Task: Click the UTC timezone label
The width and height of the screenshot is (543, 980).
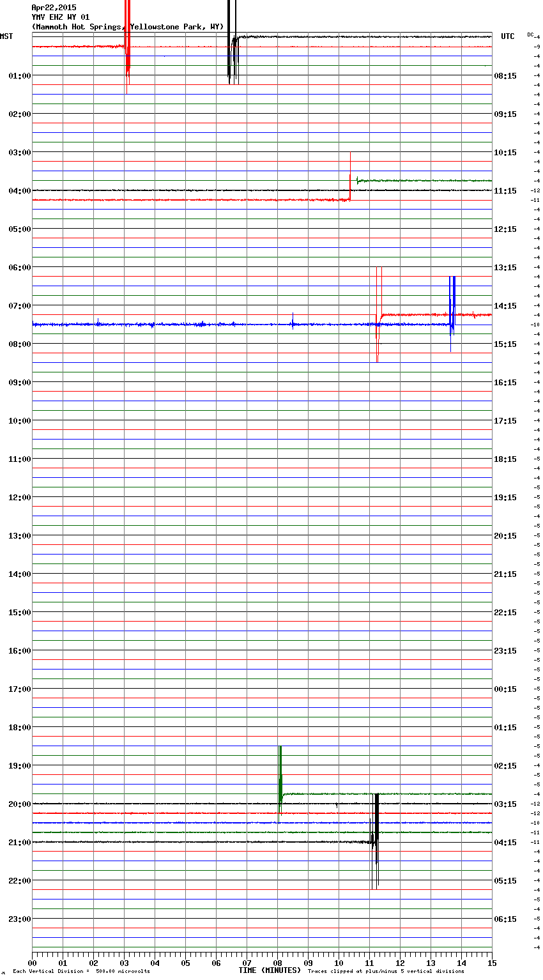Action: click(x=507, y=36)
